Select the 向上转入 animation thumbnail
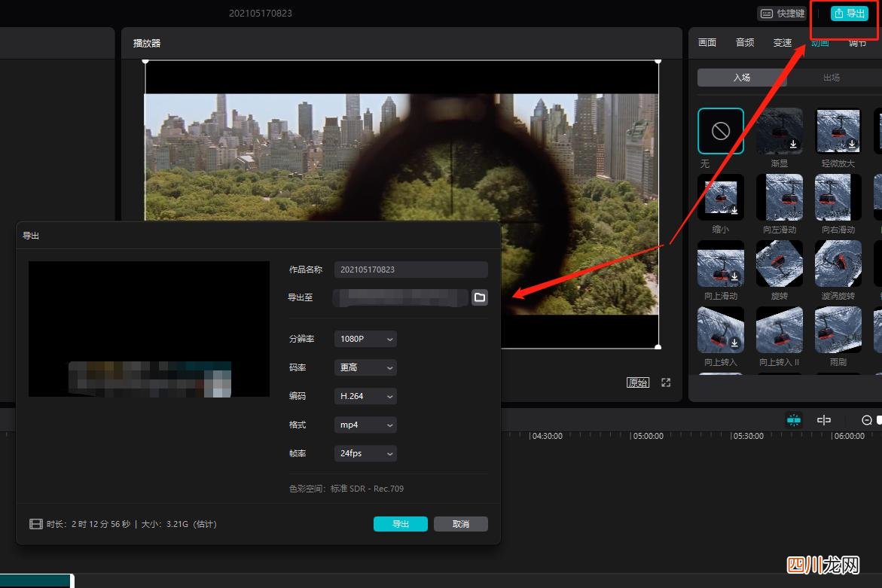This screenshot has height=588, width=882. tap(721, 330)
